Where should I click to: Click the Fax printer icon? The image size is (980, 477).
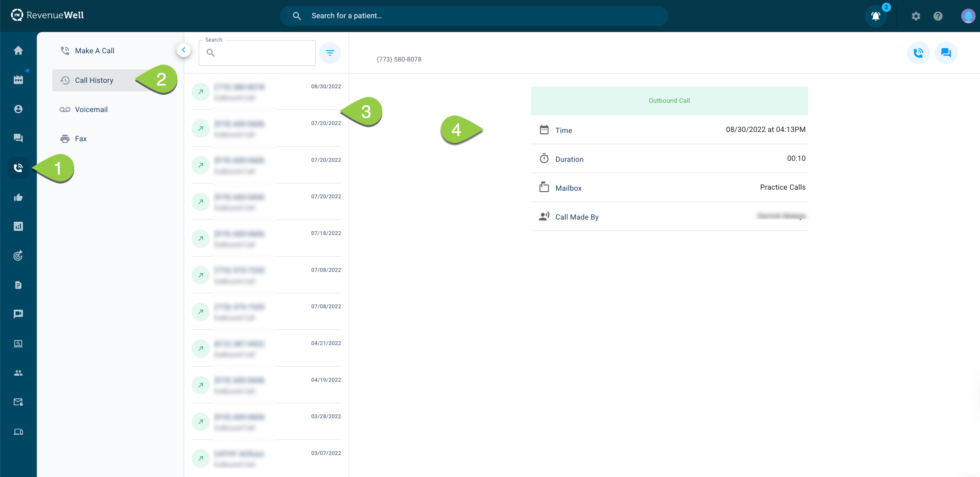(x=65, y=138)
